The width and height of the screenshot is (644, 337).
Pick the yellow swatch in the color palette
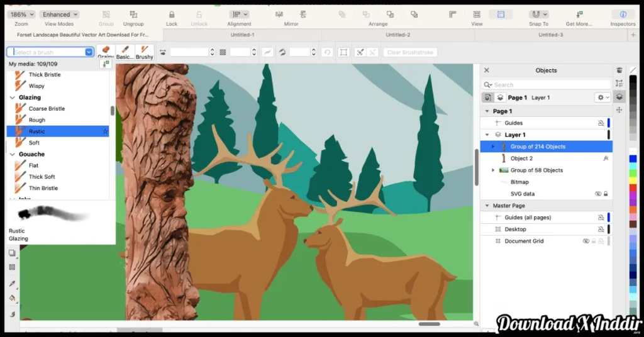[633, 180]
